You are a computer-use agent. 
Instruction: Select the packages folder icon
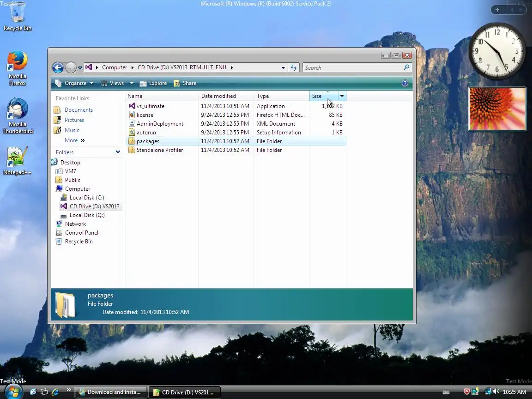(x=132, y=141)
